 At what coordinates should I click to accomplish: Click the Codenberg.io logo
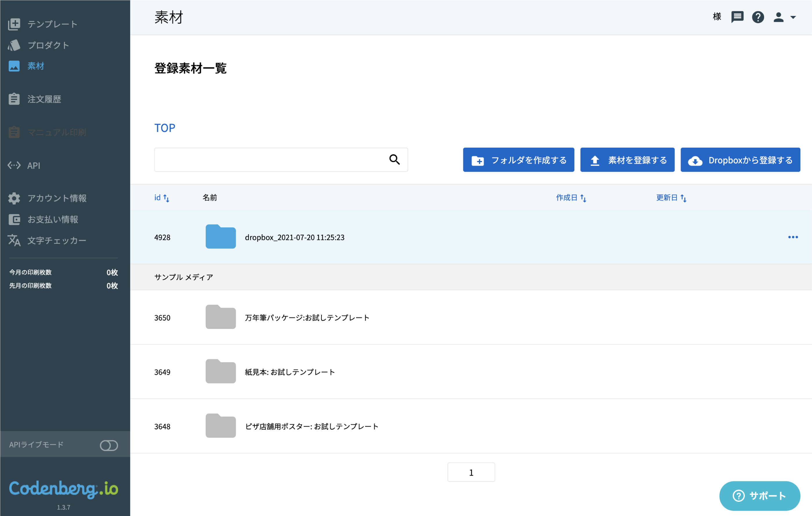pyautogui.click(x=64, y=489)
